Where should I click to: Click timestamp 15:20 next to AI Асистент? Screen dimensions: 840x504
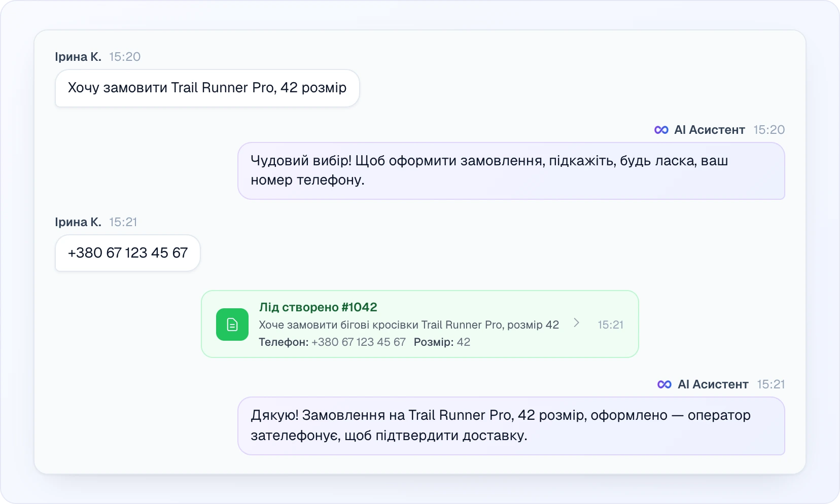click(x=769, y=130)
